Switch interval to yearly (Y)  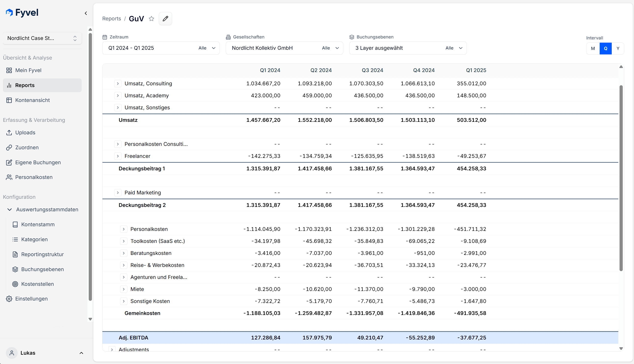click(618, 49)
